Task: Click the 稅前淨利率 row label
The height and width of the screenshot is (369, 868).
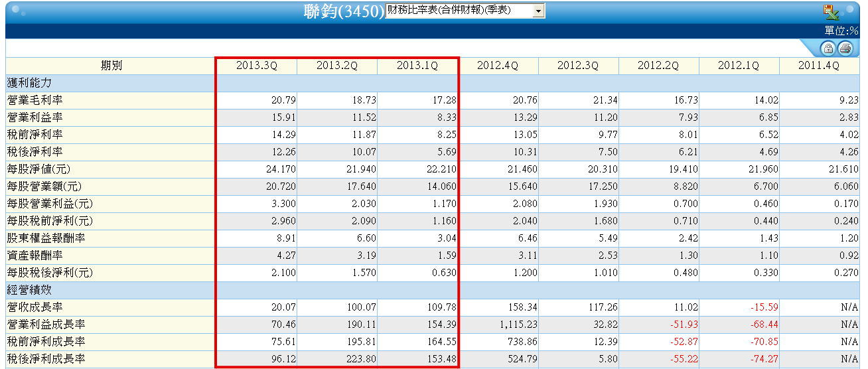Action: click(35, 135)
